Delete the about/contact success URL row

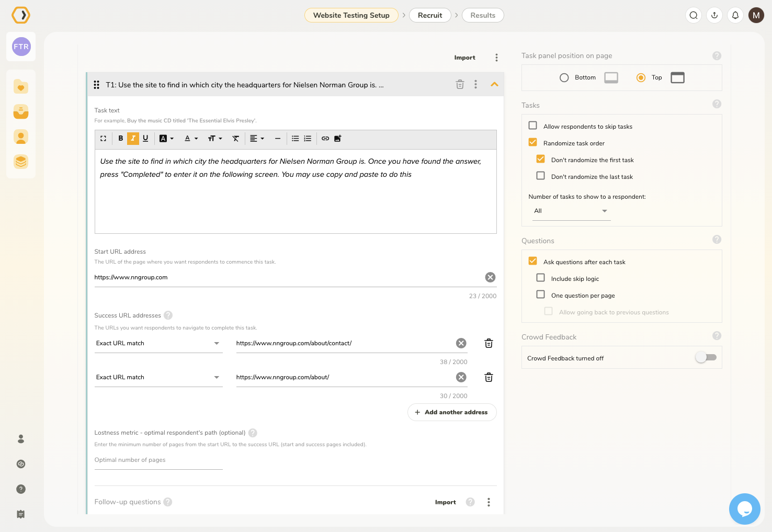pyautogui.click(x=489, y=343)
